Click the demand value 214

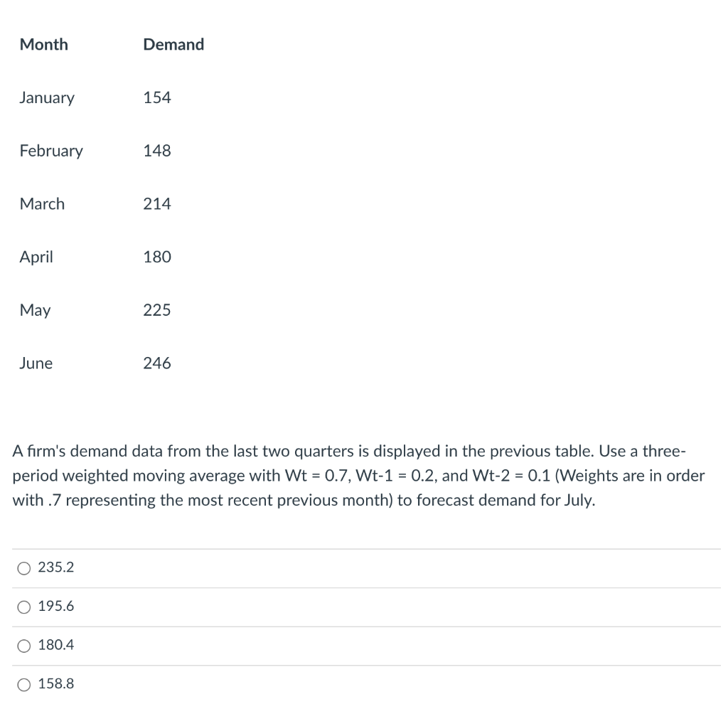(x=157, y=204)
